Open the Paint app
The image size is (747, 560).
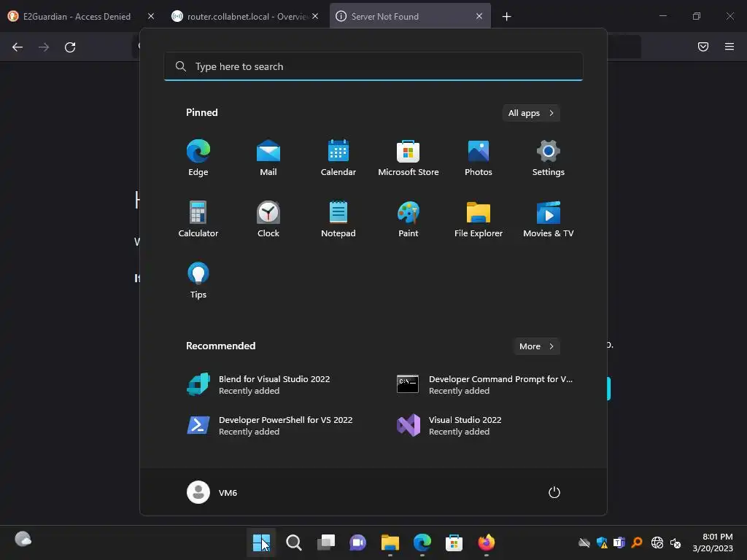coord(409,219)
